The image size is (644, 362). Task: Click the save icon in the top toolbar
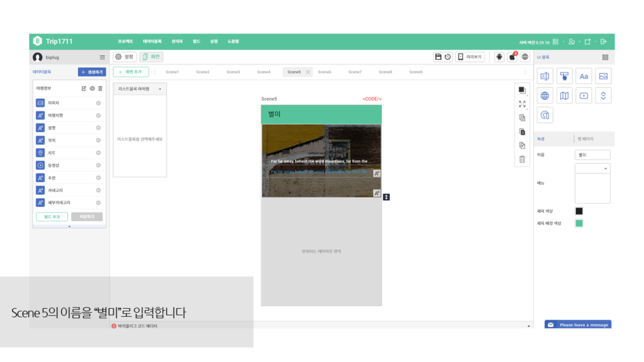coord(438,57)
